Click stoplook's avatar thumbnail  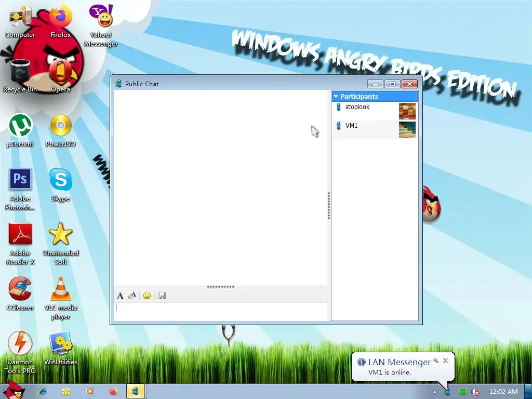[x=407, y=111]
